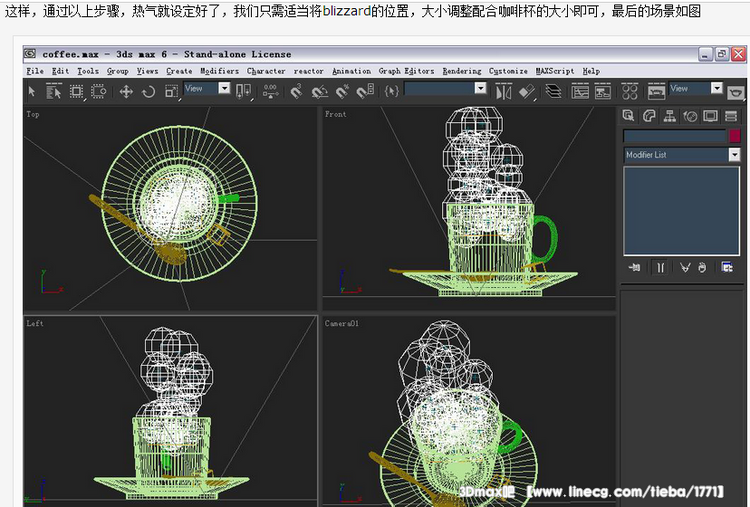Click the Select Object arrow tool

coord(32,91)
